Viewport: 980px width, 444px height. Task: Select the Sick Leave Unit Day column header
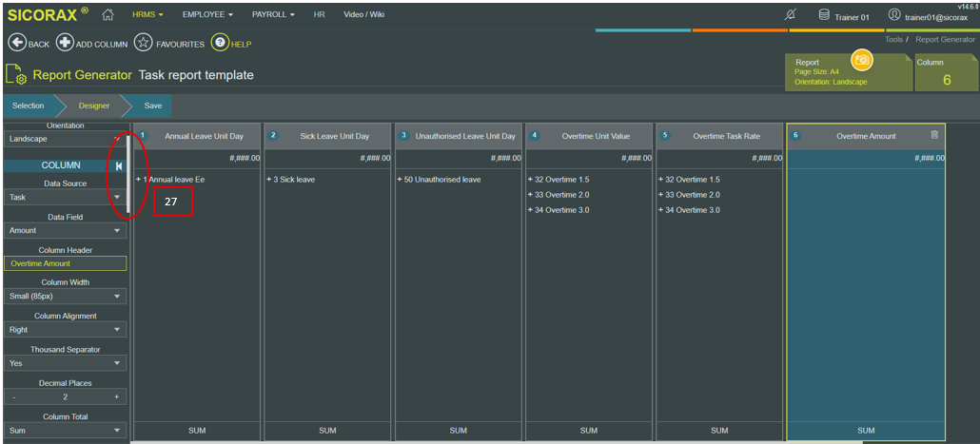327,136
